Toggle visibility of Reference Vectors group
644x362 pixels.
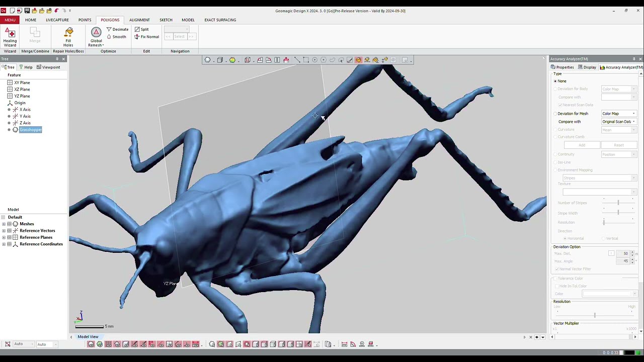[x=9, y=231]
